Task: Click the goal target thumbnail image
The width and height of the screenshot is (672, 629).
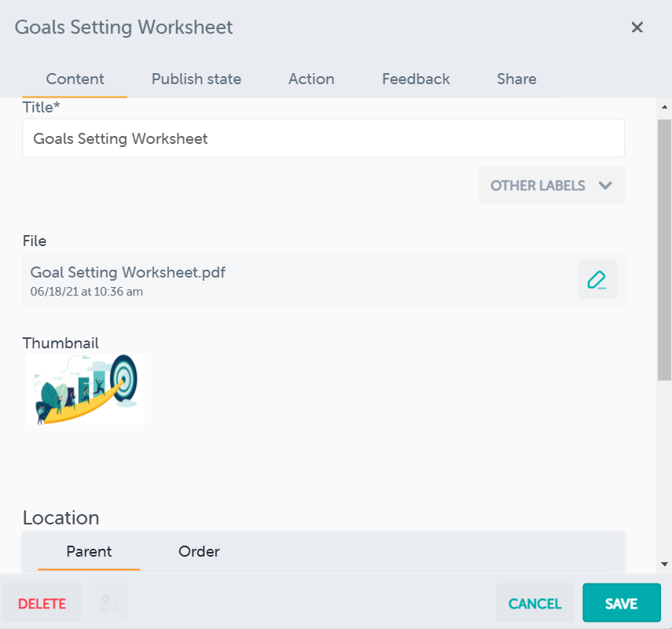Action: (85, 389)
